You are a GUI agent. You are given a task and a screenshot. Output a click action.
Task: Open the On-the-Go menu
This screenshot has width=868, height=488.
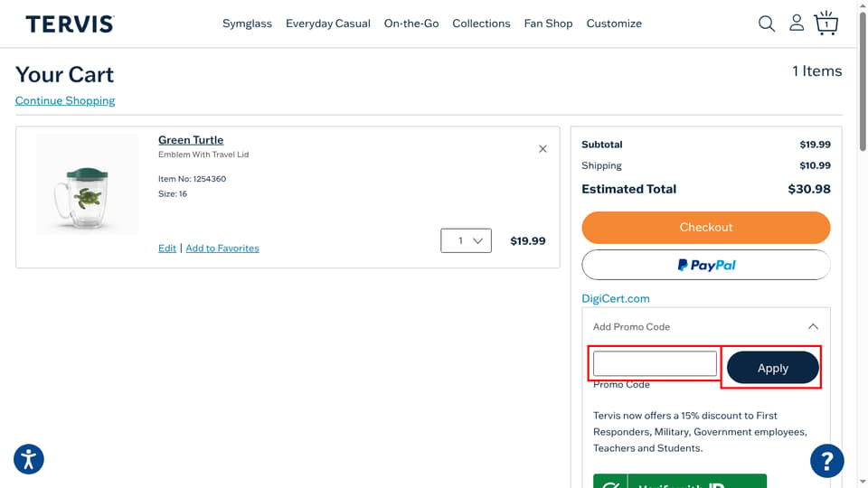[x=411, y=23]
